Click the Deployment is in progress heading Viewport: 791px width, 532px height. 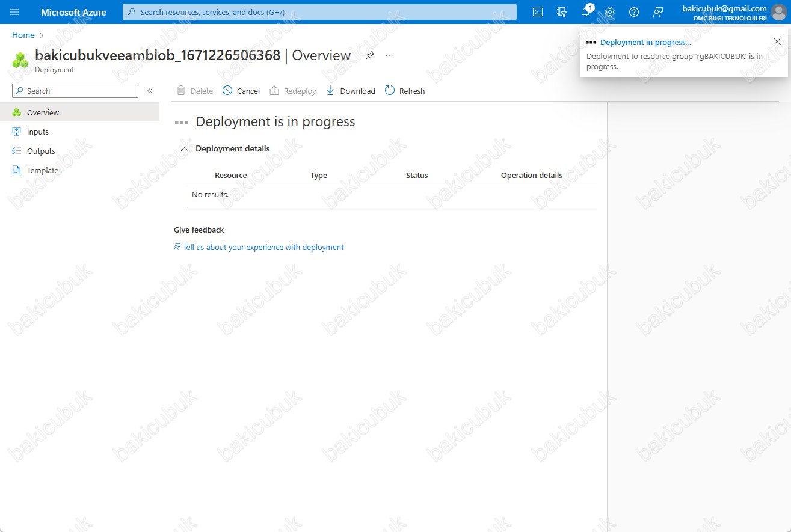tap(275, 121)
